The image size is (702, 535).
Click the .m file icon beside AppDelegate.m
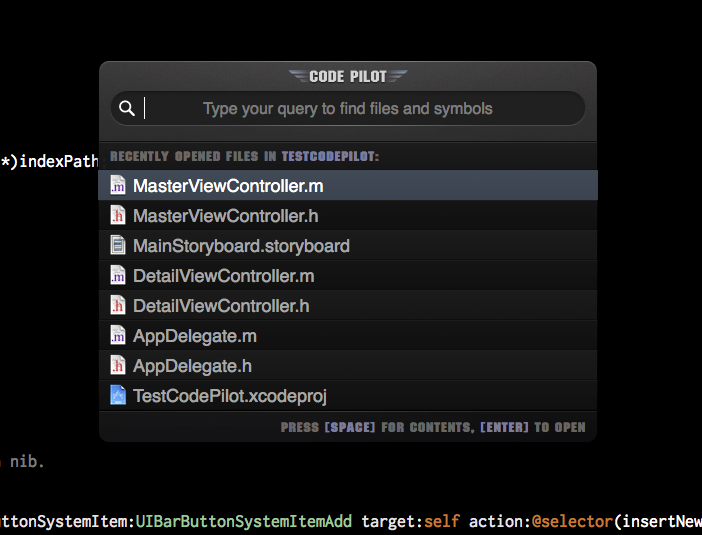(118, 336)
